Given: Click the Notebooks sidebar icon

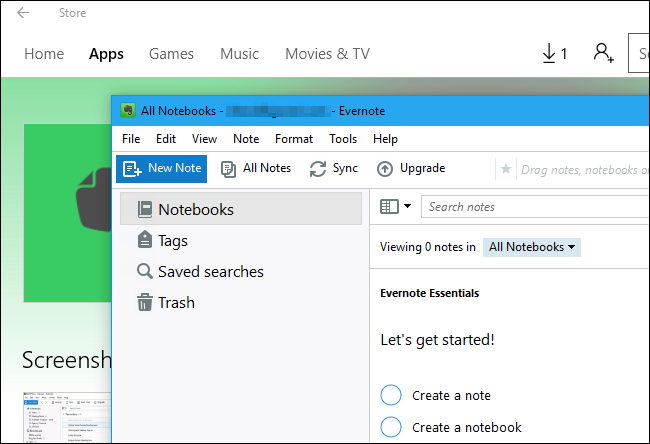Looking at the screenshot, I should 145,209.
